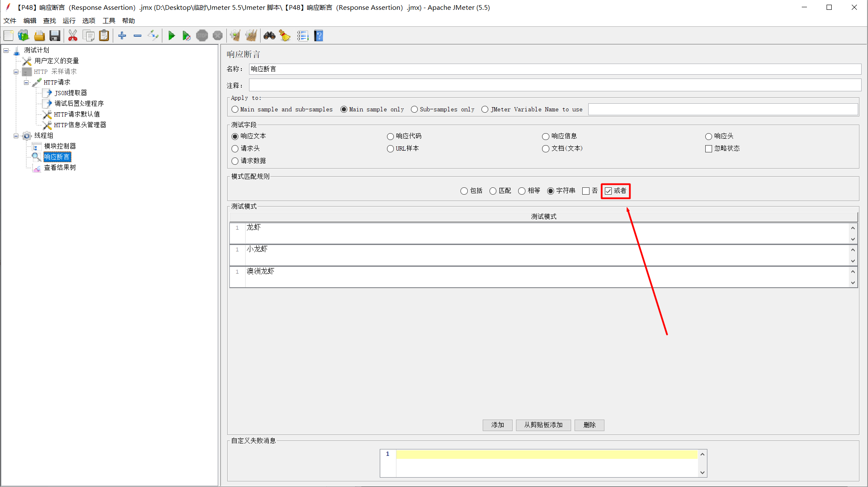Viewport: 868px width, 487px height.
Task: Collapse 测试计划 root node
Action: point(6,51)
